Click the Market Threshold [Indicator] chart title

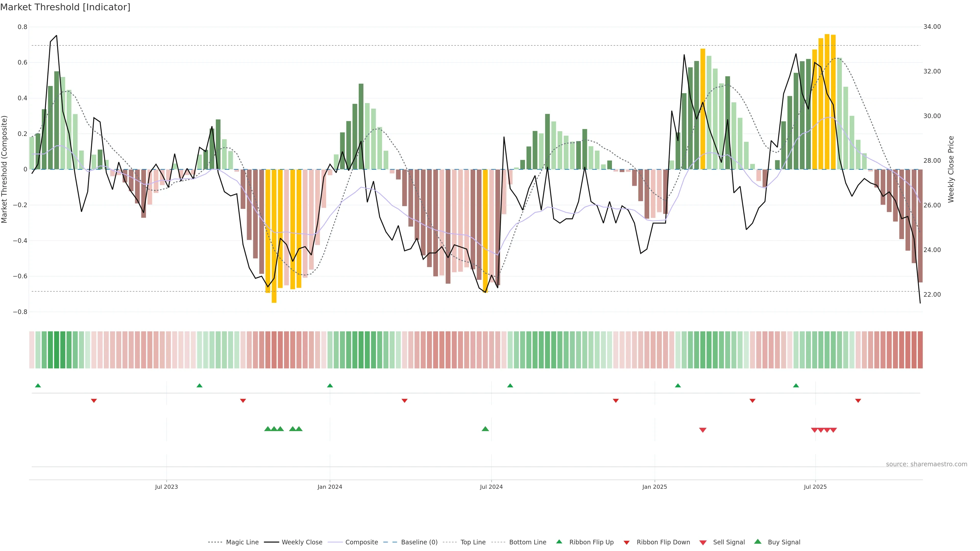[65, 7]
